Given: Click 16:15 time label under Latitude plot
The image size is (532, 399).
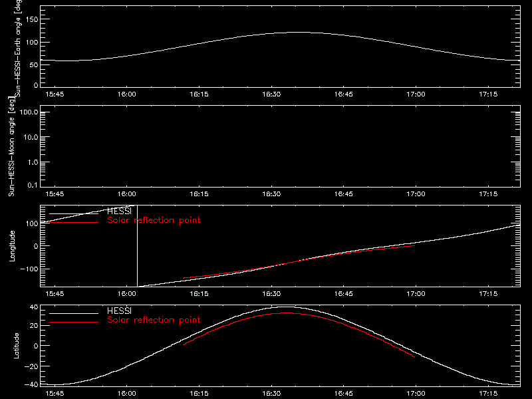Looking at the screenshot, I should 199,394.
